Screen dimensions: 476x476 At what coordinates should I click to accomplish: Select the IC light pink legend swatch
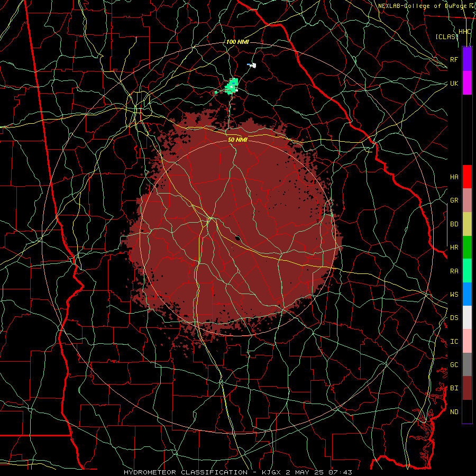coord(467,341)
